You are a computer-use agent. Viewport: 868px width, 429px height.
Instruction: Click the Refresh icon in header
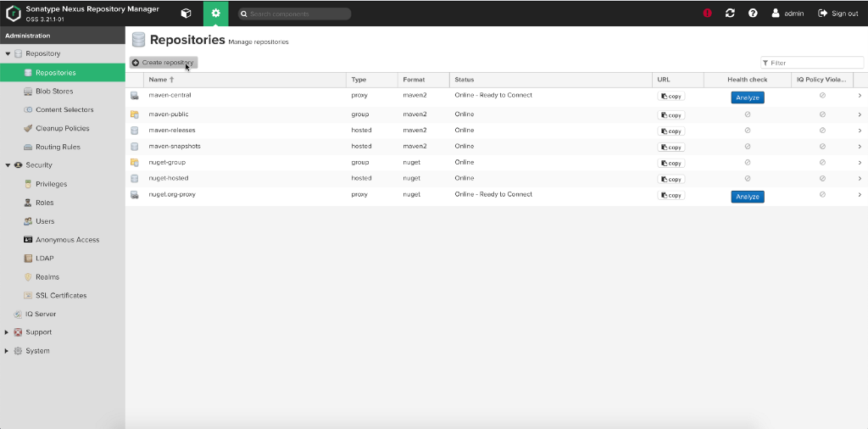point(730,14)
